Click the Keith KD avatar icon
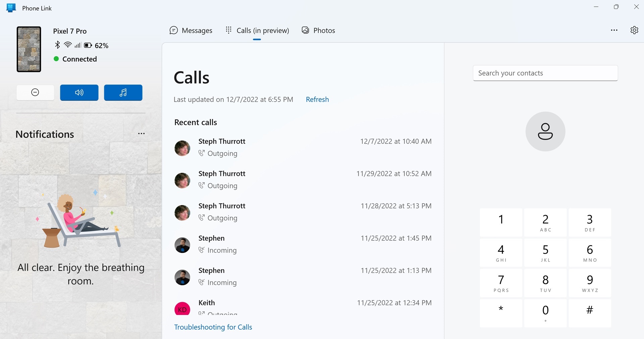 coord(182,309)
